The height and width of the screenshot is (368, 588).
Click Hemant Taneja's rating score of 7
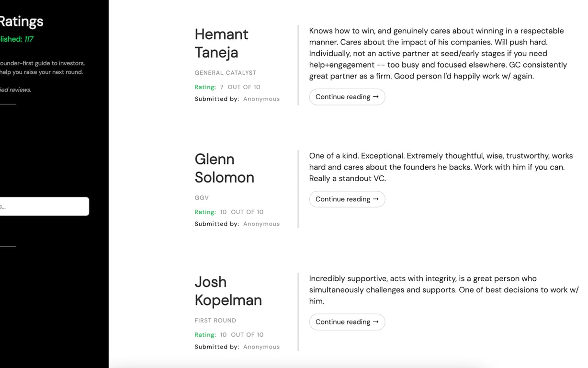(x=223, y=87)
